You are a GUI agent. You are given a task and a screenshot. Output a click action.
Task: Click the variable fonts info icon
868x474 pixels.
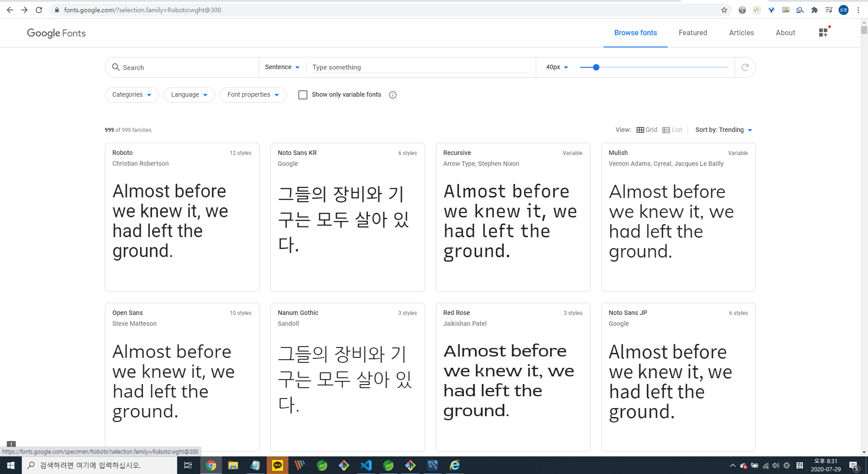click(393, 95)
